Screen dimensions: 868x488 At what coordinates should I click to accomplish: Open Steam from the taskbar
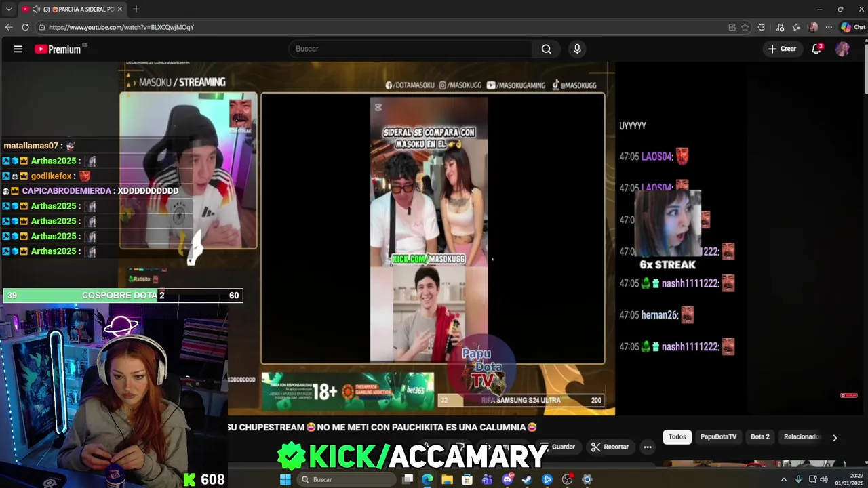(x=527, y=479)
